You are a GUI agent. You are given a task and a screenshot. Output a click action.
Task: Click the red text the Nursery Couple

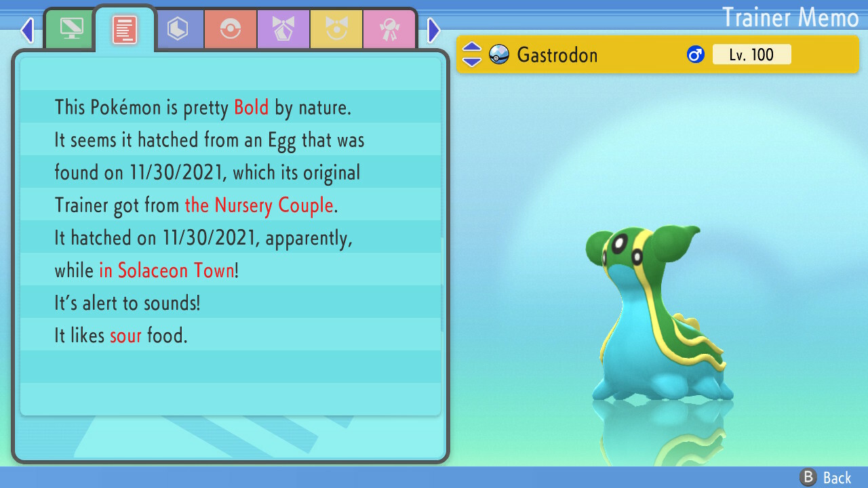pos(259,205)
